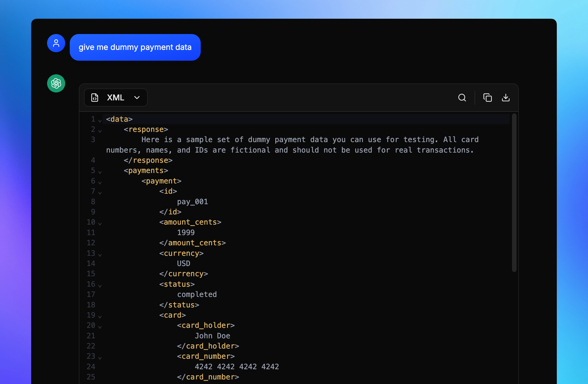
Task: Collapse the id tag on line 7
Action: (100, 193)
